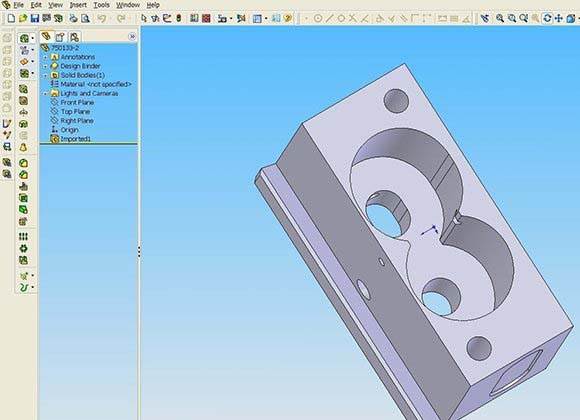The width and height of the screenshot is (580, 420).
Task: Click the Circular Pattern feature icon
Action: (x=23, y=248)
